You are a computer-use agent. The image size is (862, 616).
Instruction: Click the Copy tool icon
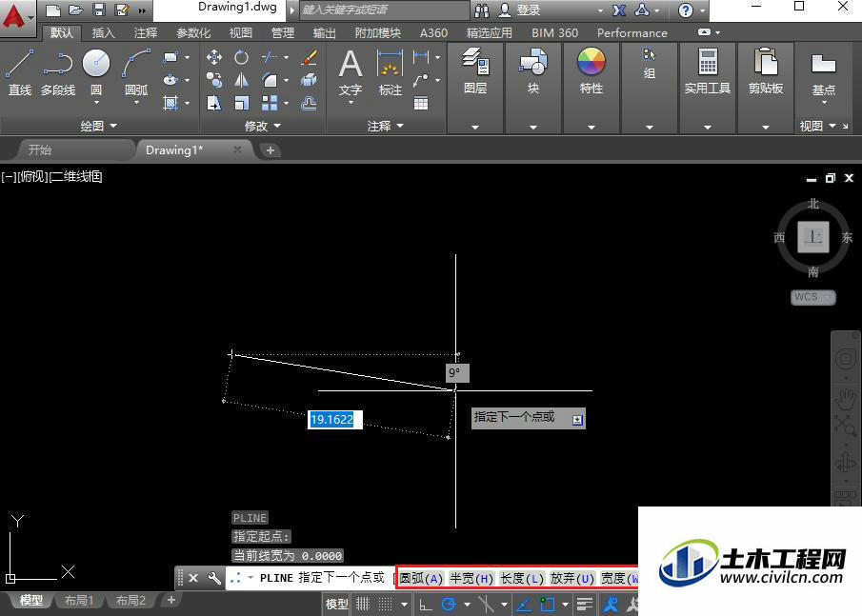(x=214, y=80)
